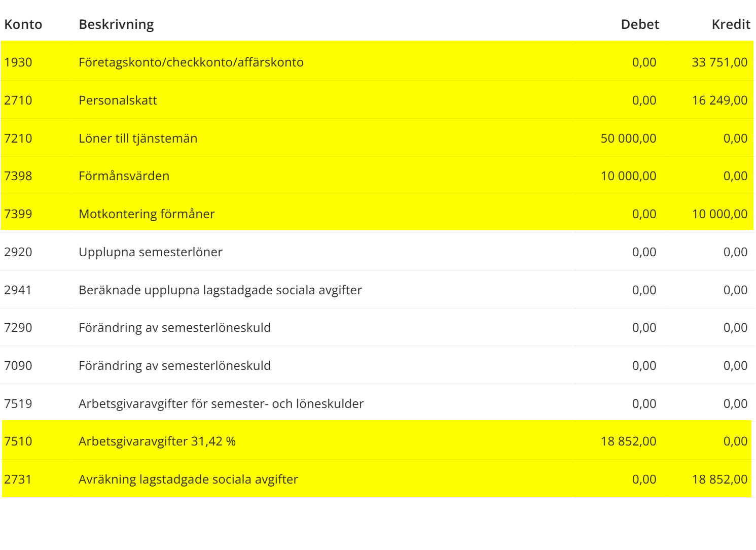Click the 33 751,00 credit amount
The image size is (756, 550).
tap(719, 62)
